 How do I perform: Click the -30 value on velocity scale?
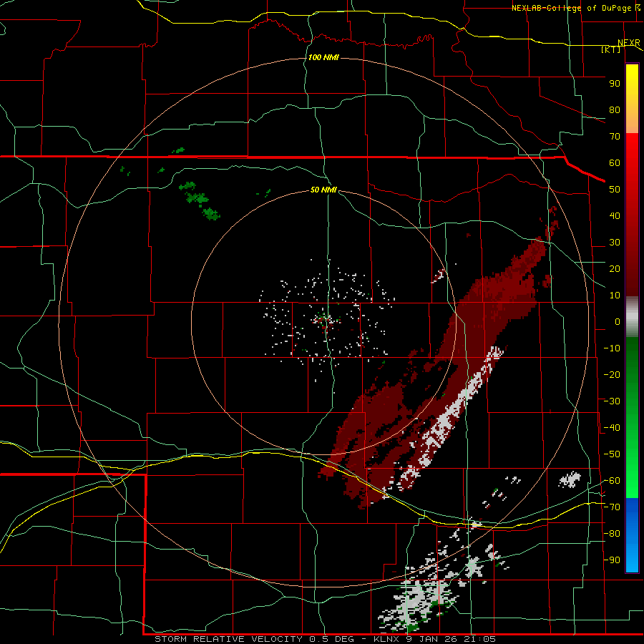tap(612, 401)
